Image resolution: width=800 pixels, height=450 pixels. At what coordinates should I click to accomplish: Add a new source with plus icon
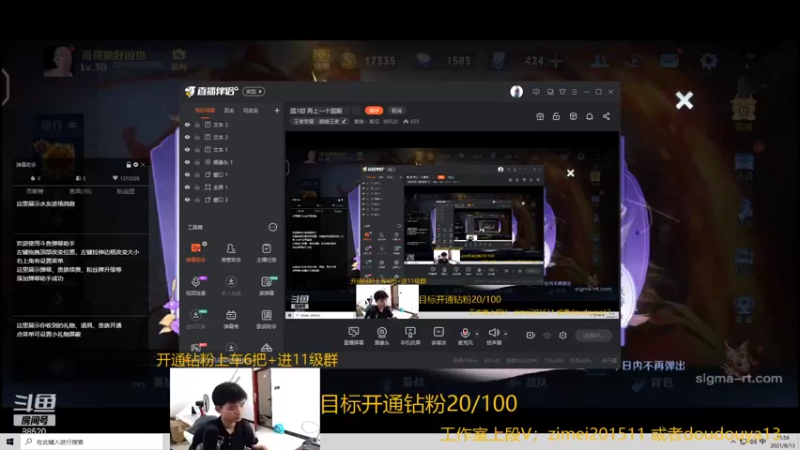tap(277, 110)
